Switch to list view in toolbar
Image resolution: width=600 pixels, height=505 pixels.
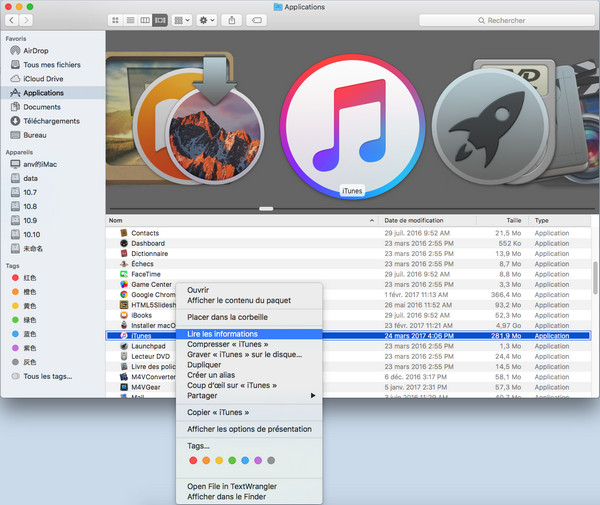[x=130, y=20]
